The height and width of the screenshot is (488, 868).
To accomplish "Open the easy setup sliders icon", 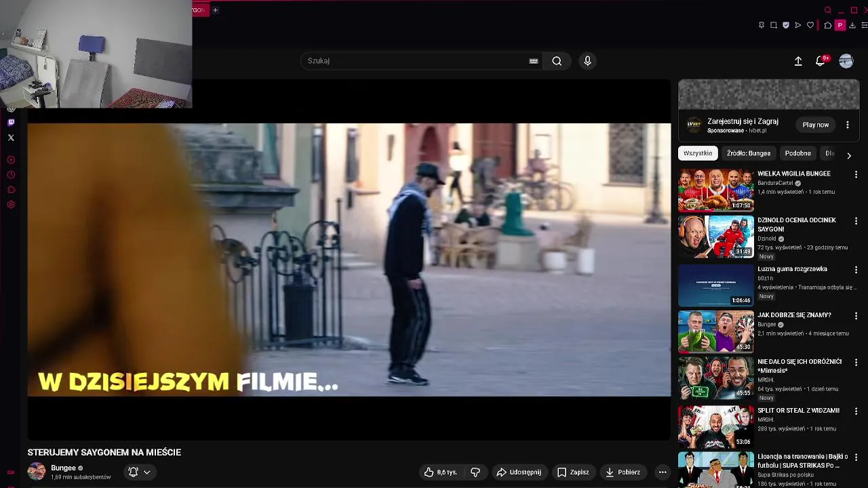I will 864,25.
